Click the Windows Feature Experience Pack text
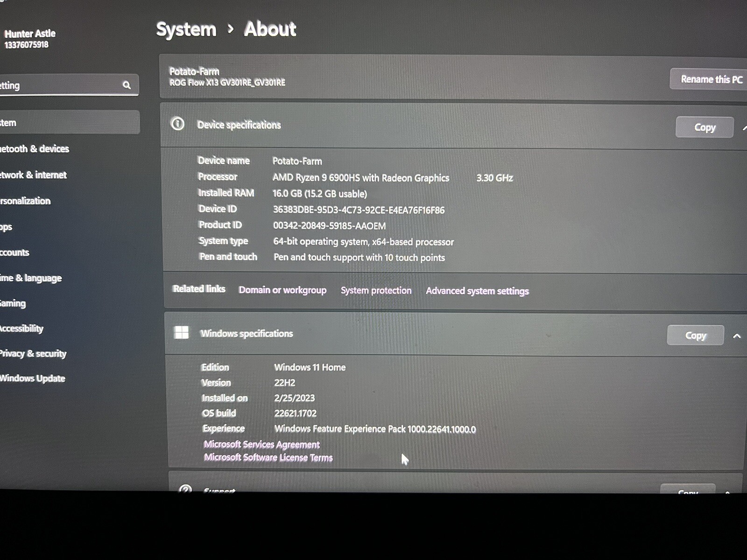 (375, 429)
